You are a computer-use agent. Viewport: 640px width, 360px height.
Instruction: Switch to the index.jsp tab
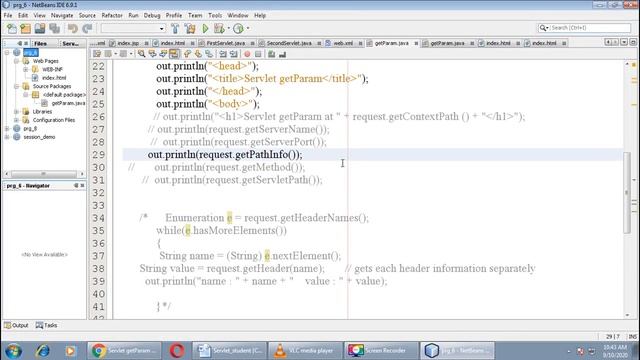click(128, 43)
